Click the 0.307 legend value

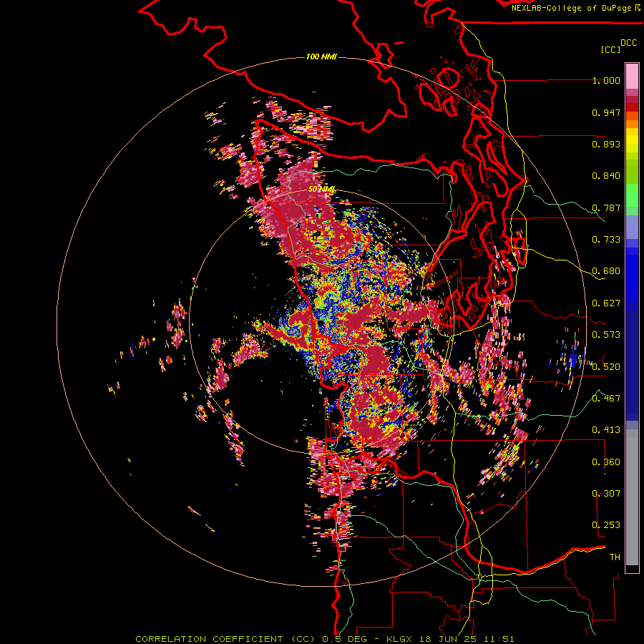606,494
